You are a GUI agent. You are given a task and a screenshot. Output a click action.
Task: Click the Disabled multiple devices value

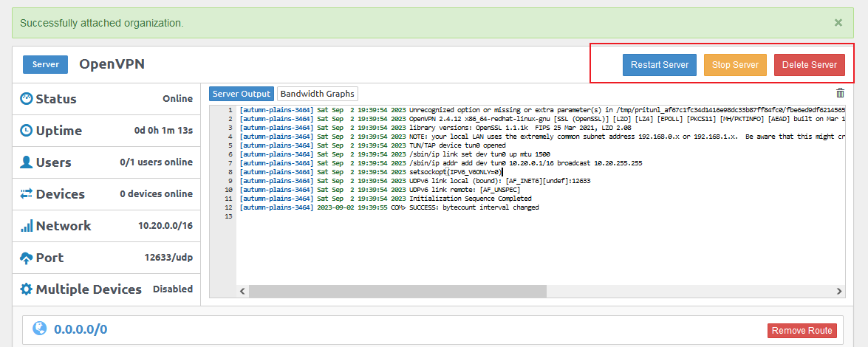click(173, 289)
